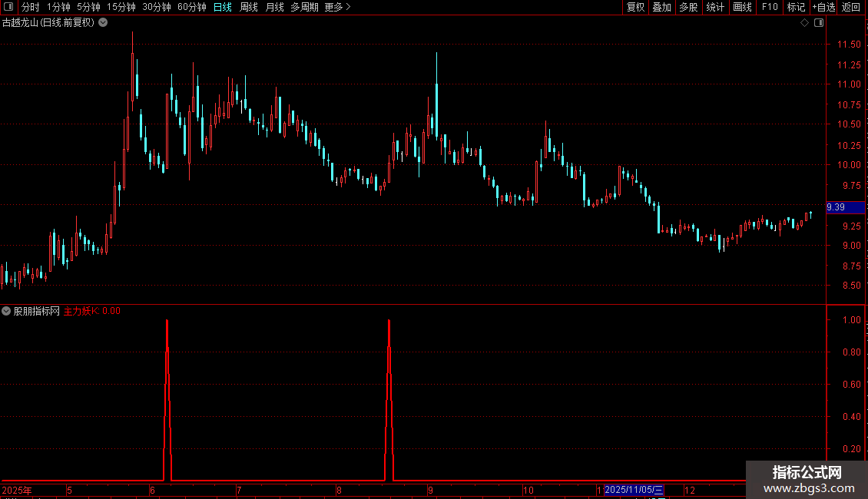
Task: Open F10 company information
Action: (770, 7)
